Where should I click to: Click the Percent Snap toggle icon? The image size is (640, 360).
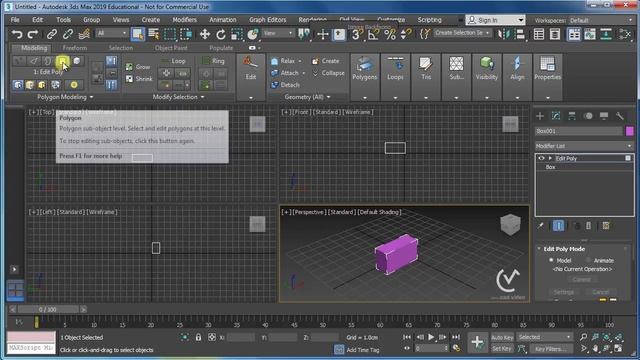pyautogui.click(x=390, y=34)
